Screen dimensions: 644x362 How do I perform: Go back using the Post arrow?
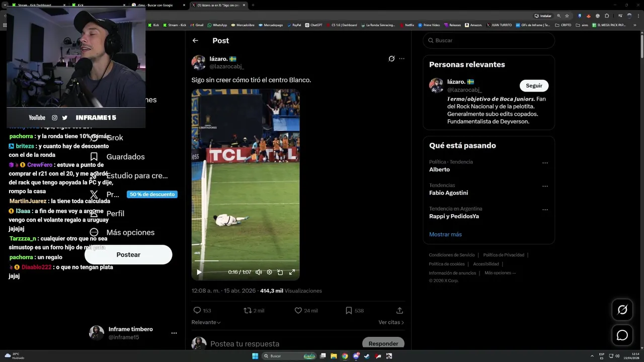(195, 41)
